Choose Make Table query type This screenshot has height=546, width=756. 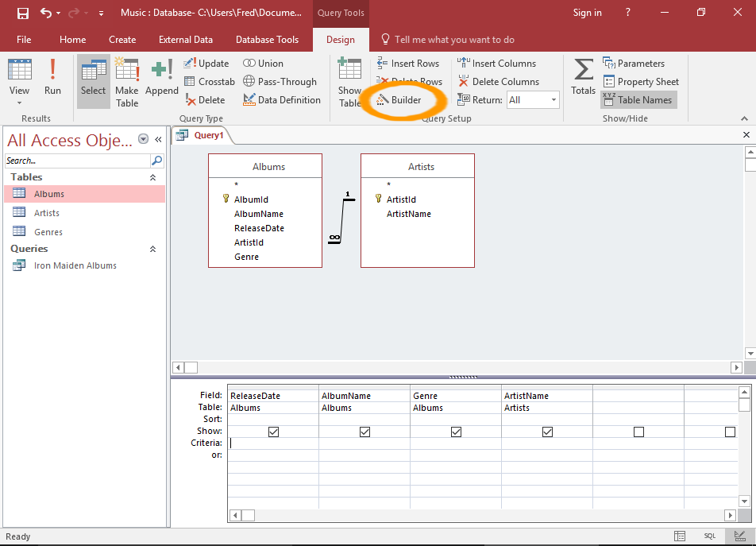127,82
